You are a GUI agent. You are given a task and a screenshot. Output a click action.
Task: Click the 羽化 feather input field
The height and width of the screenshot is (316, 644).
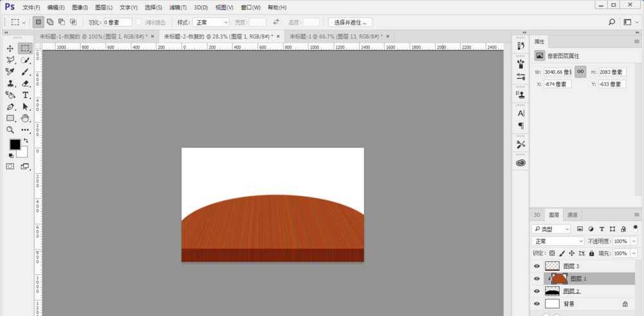click(x=117, y=22)
